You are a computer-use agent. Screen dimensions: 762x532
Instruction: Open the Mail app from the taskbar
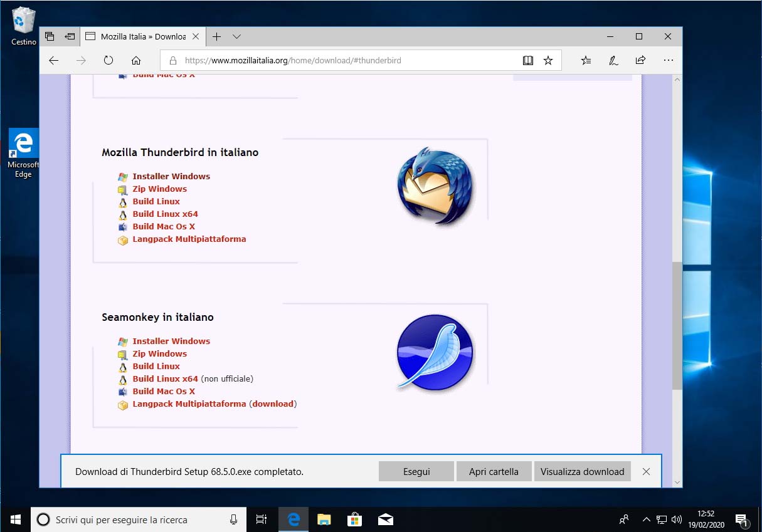click(x=386, y=519)
